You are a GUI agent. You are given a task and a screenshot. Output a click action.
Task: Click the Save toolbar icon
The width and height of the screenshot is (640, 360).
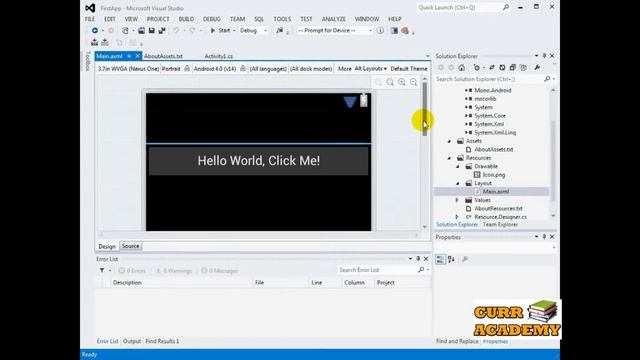[x=151, y=31]
